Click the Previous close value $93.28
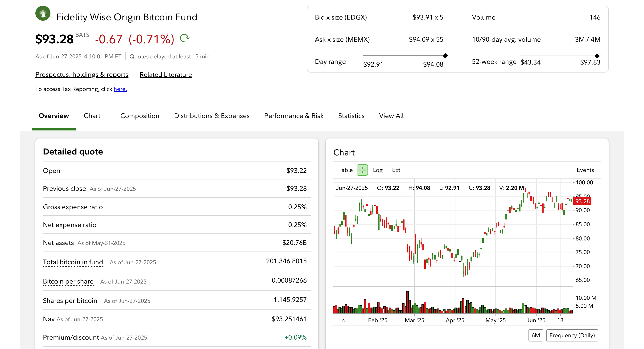This screenshot has width=644, height=349. click(x=297, y=188)
